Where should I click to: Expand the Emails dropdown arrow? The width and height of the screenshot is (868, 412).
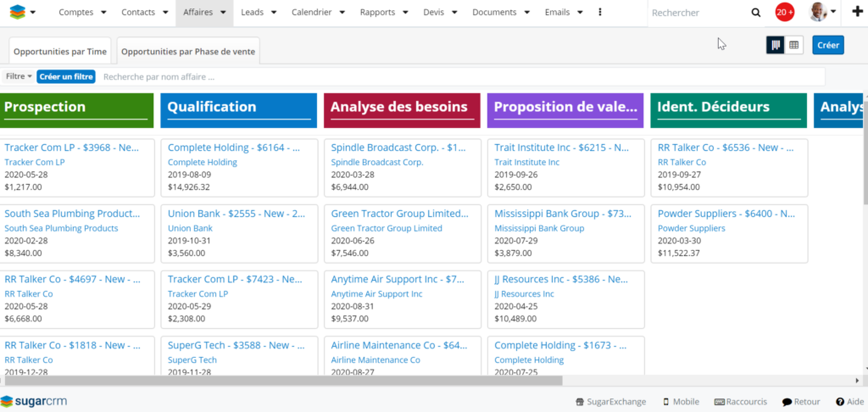click(580, 13)
